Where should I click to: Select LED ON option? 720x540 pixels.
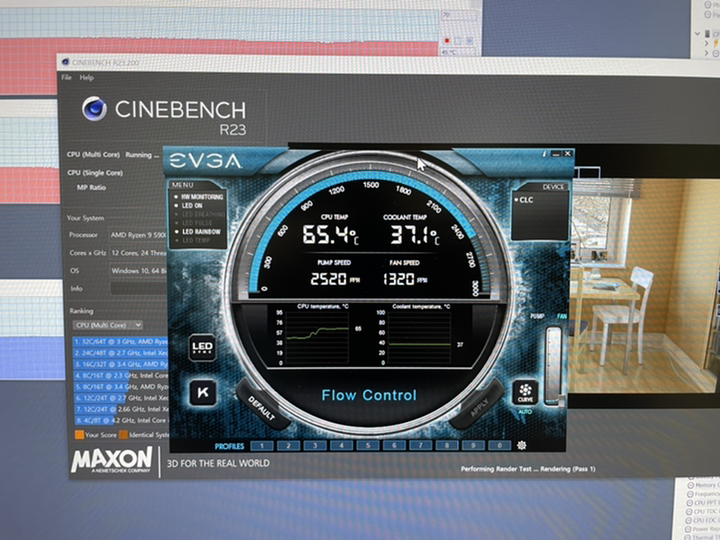(188, 205)
